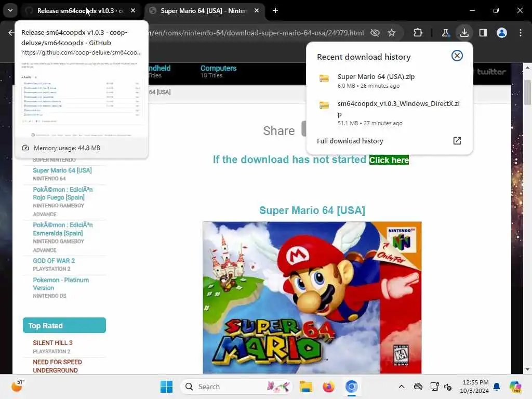Open Pokémon Edición Rojo Fuego [Spain] link
The width and height of the screenshot is (532, 399).
coord(62,193)
